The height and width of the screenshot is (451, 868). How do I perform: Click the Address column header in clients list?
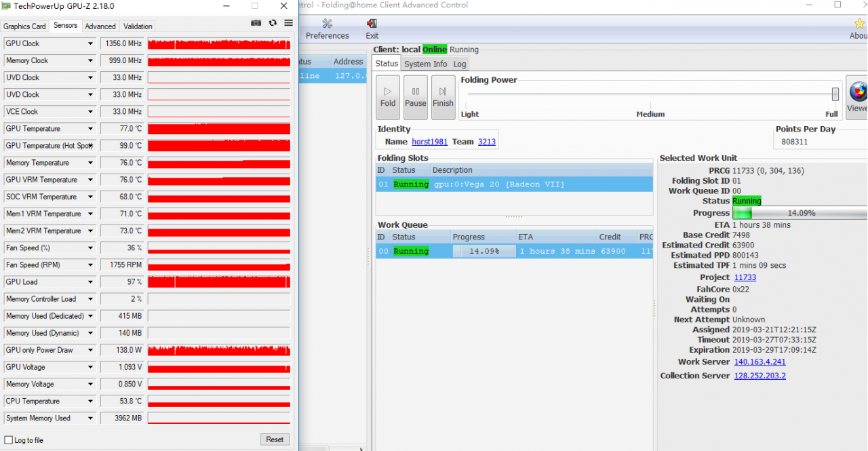coord(348,62)
